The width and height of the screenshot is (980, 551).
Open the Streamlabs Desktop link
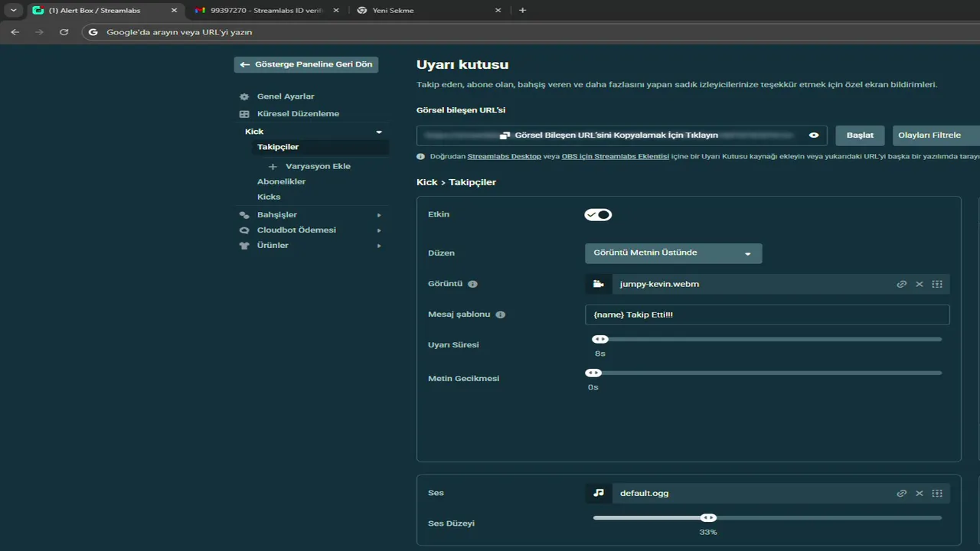point(505,156)
